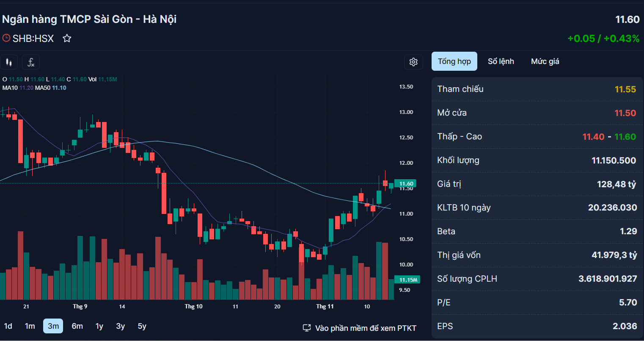Click the 11.15M volume tag on axis

click(407, 280)
